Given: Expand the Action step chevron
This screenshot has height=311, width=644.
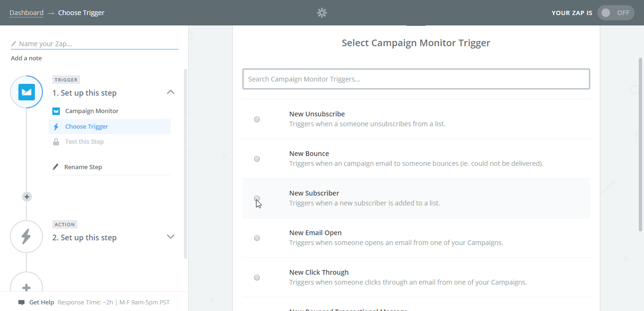Looking at the screenshot, I should pyautogui.click(x=171, y=237).
